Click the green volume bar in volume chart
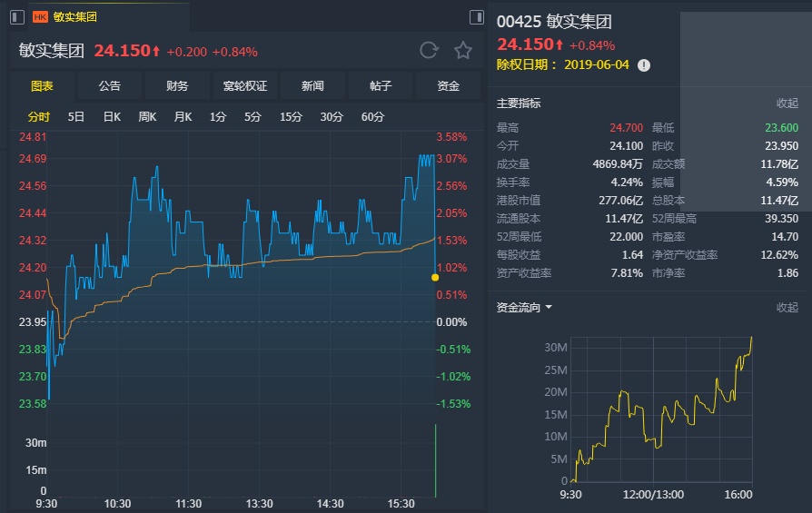The image size is (812, 513). (x=436, y=461)
